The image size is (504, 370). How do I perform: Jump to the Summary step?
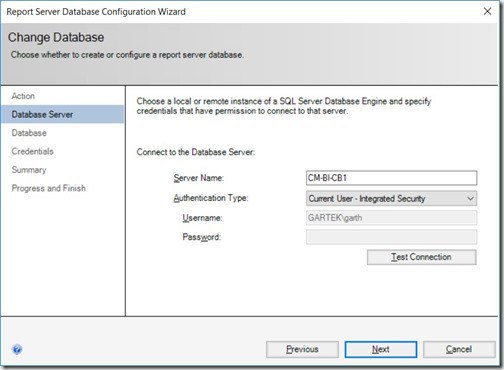click(29, 170)
